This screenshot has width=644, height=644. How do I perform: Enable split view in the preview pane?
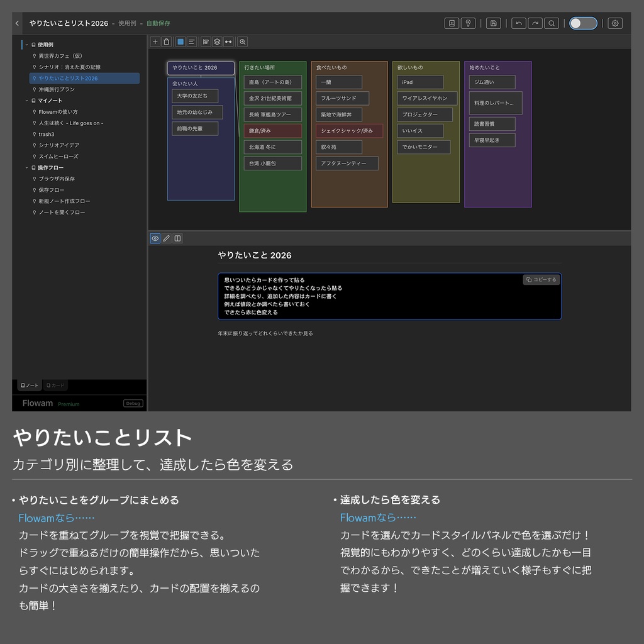[x=177, y=238]
